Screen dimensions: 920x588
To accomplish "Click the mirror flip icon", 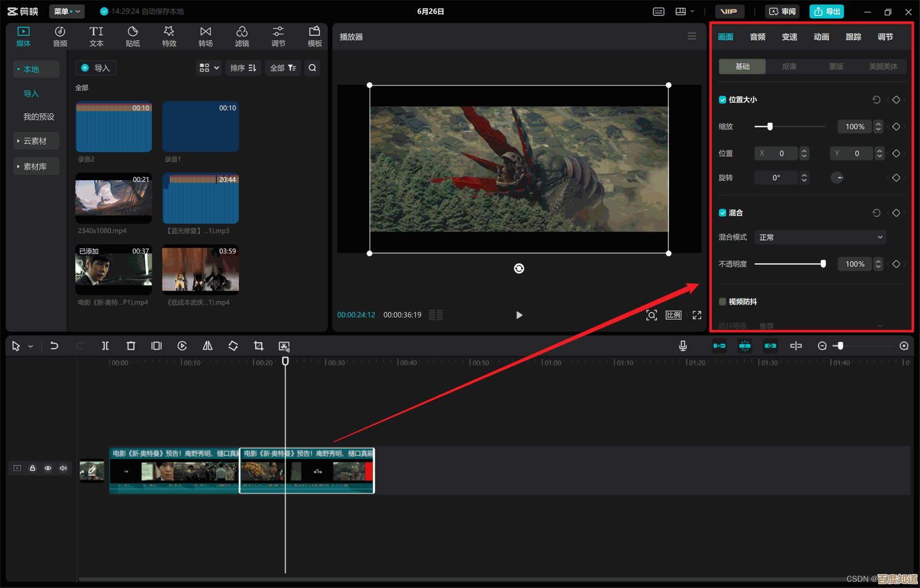I will tap(207, 346).
